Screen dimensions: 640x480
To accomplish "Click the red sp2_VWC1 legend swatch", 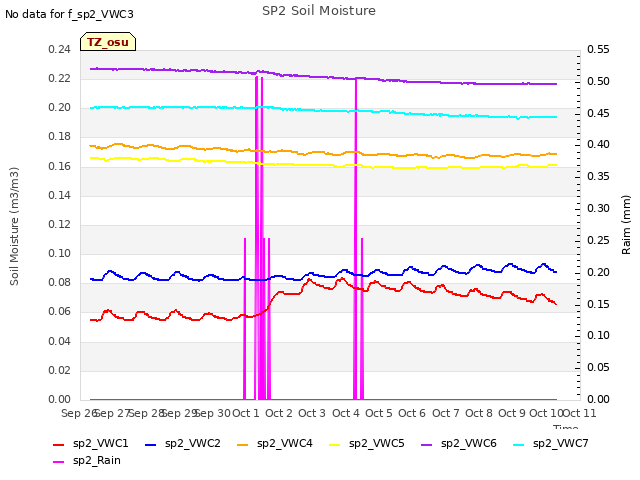I will click(59, 444).
